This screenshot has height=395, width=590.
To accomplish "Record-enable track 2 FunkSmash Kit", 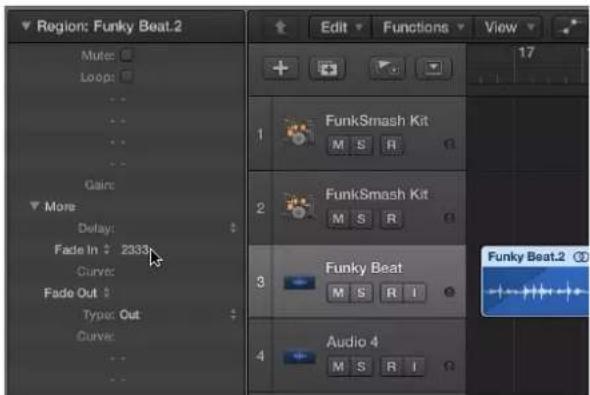I will (392, 219).
